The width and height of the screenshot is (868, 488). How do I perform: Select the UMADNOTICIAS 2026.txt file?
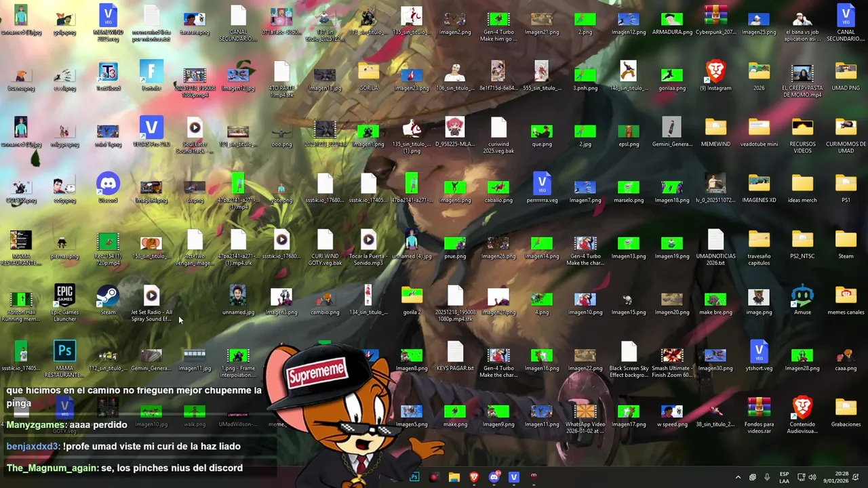coord(715,247)
